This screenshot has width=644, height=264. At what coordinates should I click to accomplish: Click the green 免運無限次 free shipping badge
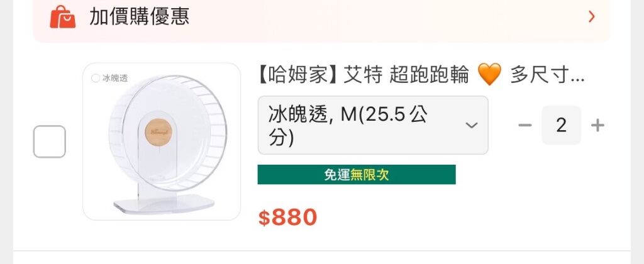point(356,175)
